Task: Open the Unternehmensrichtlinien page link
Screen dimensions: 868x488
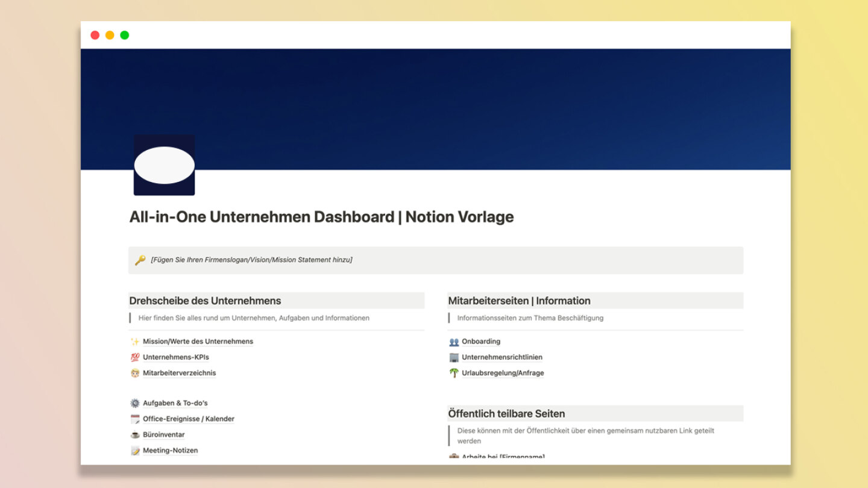Action: [502, 357]
